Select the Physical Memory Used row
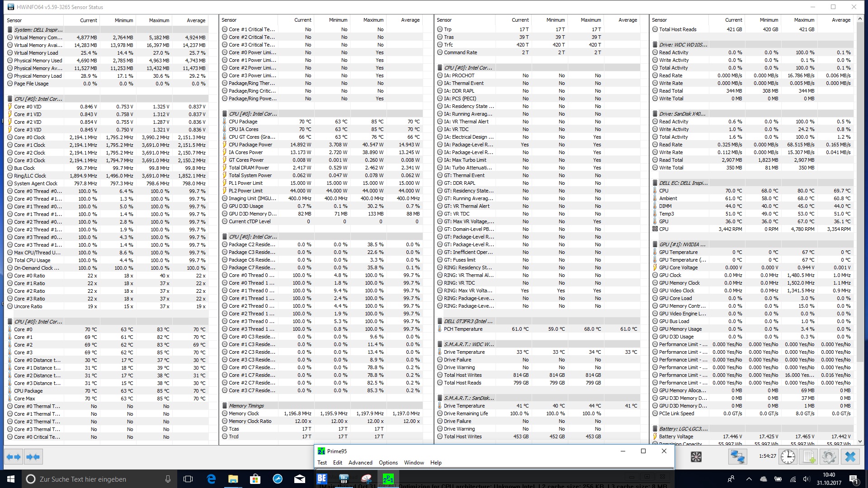This screenshot has height=488, width=868. point(107,61)
